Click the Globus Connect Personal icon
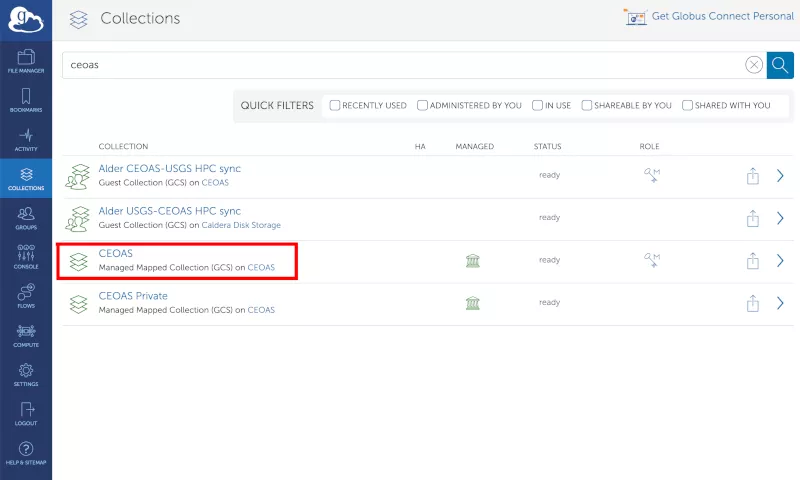This screenshot has width=800, height=480. point(635,17)
